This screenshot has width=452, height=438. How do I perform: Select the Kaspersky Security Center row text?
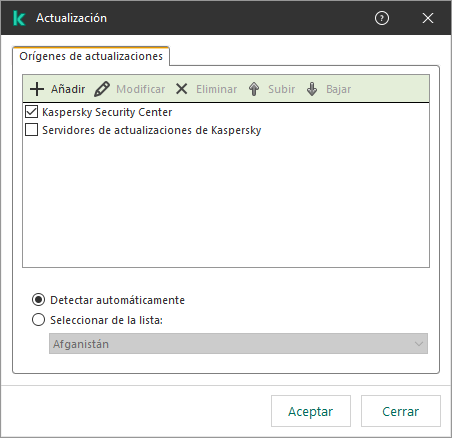(107, 112)
